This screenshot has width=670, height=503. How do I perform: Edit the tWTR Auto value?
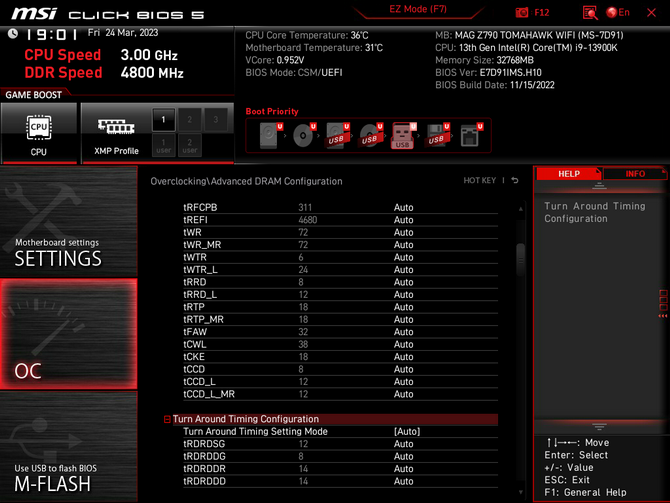tap(403, 257)
